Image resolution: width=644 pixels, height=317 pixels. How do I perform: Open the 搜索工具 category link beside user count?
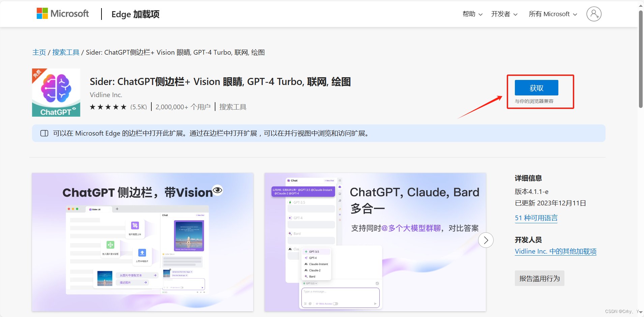pyautogui.click(x=233, y=107)
